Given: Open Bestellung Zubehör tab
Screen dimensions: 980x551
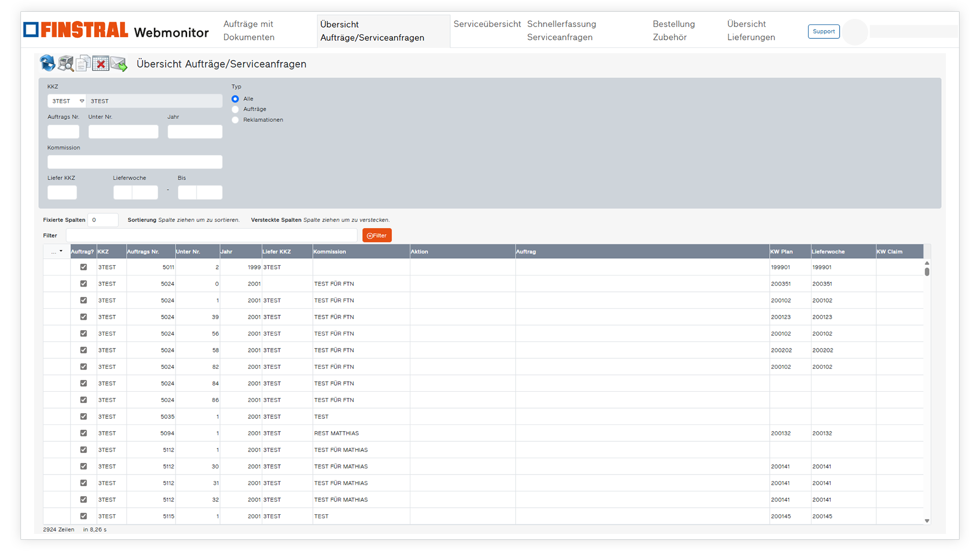Looking at the screenshot, I should tap(674, 31).
